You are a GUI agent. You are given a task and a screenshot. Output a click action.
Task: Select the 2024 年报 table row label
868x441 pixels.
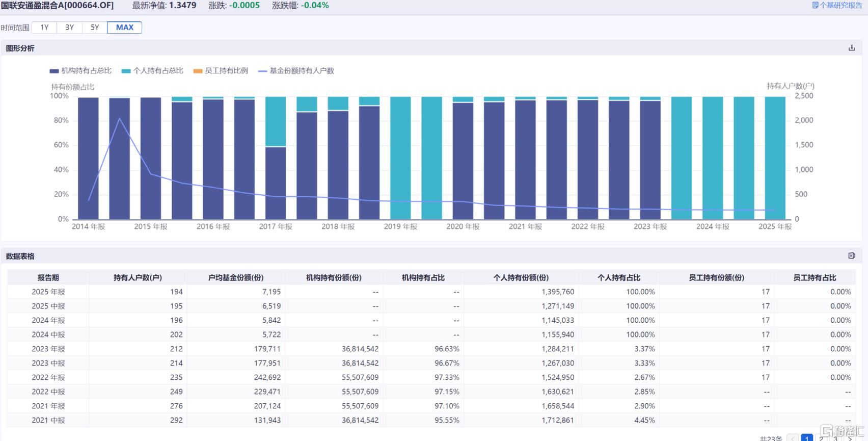(48, 320)
